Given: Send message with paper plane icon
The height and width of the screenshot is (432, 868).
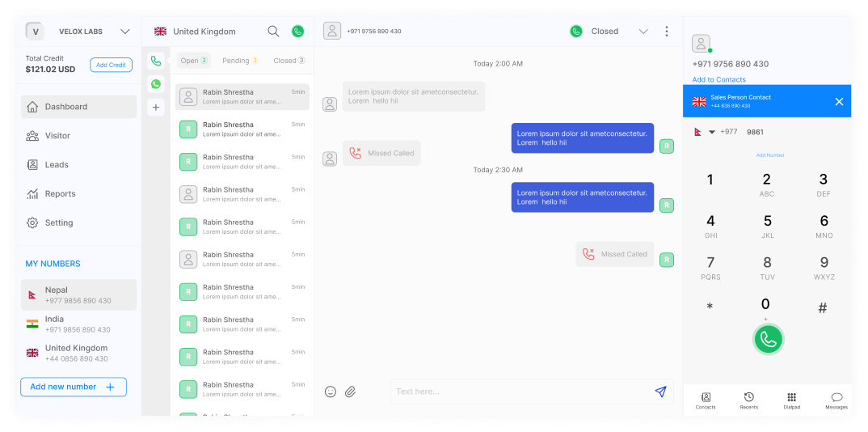Looking at the screenshot, I should [660, 392].
